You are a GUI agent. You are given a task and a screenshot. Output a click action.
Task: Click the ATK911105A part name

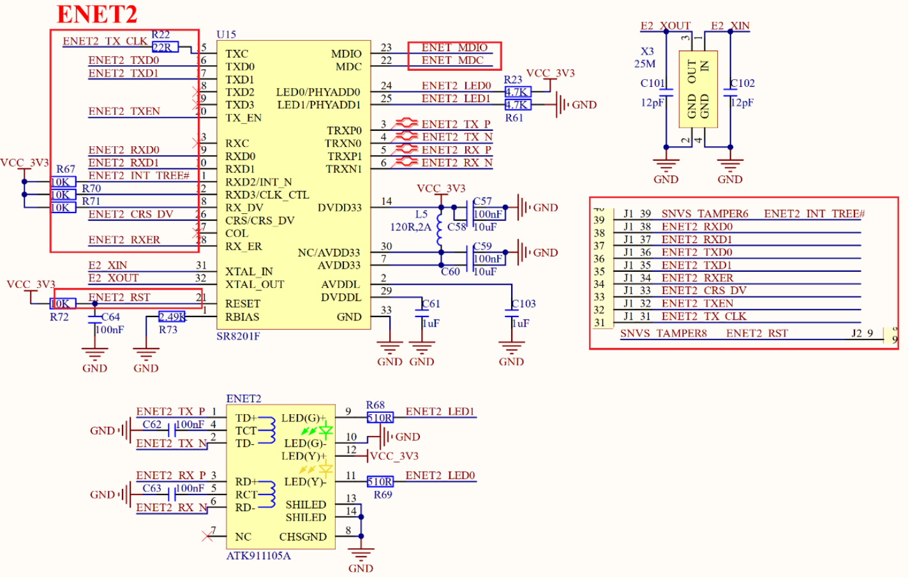(x=258, y=556)
